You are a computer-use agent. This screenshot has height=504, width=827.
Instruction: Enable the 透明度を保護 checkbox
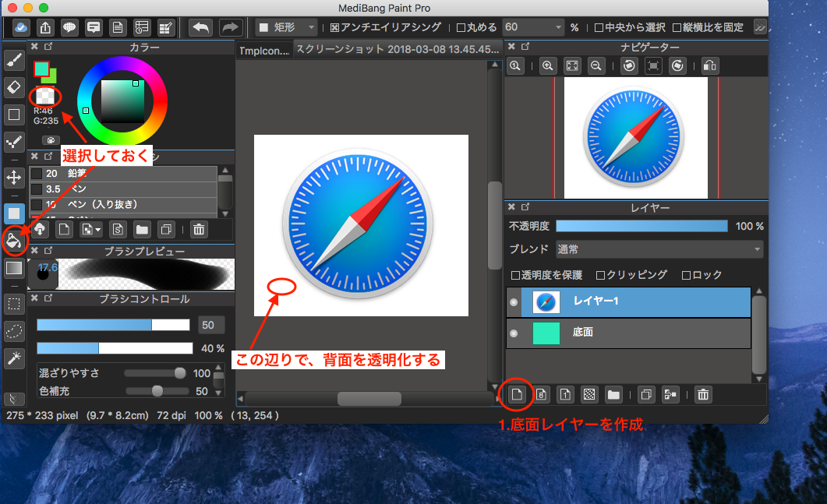click(515, 275)
